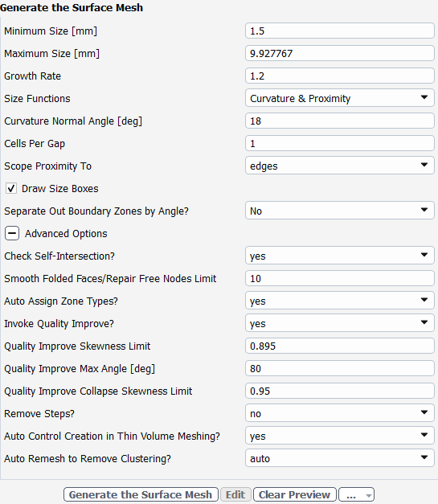Focus the Growth Rate input field
Screen dimensions: 438x504
point(340,76)
